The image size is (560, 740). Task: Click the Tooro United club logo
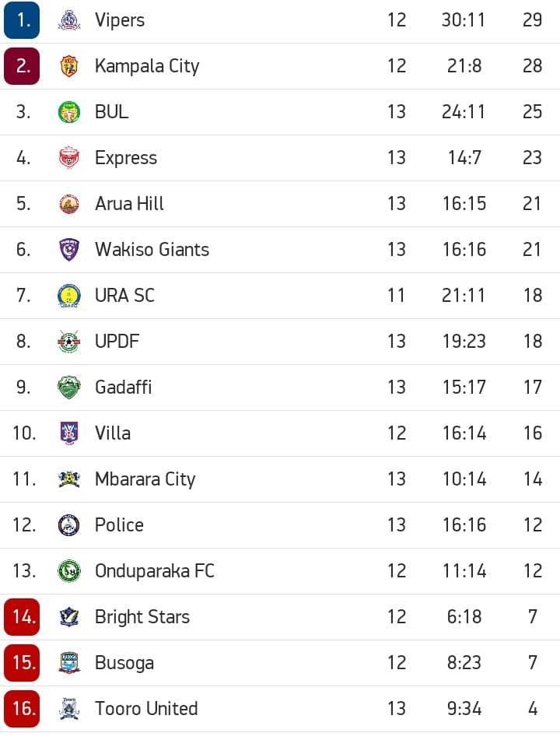pyautogui.click(x=69, y=709)
